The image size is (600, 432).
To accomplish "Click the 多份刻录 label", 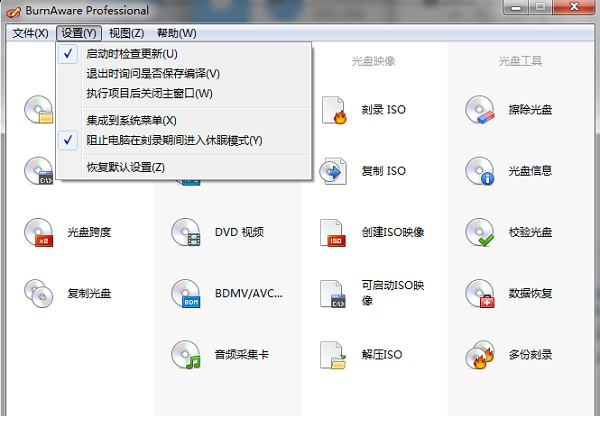I will coord(530,355).
